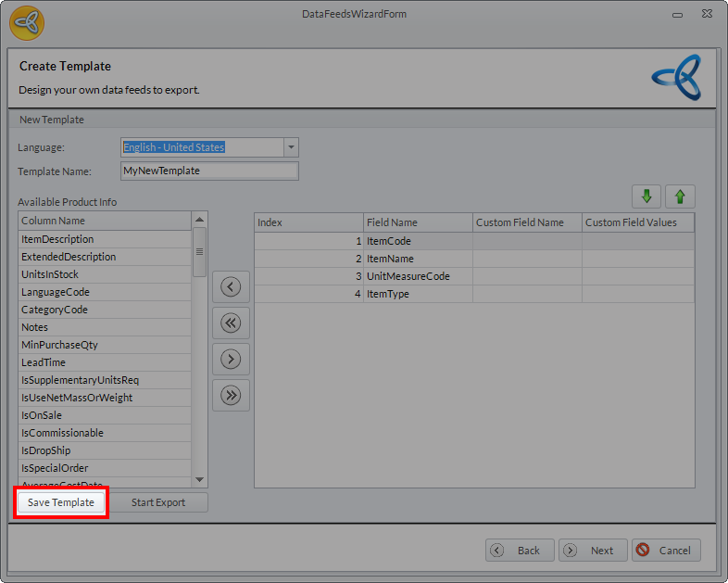728x583 pixels.
Task: Click the double left arrow transfer button
Action: click(231, 323)
